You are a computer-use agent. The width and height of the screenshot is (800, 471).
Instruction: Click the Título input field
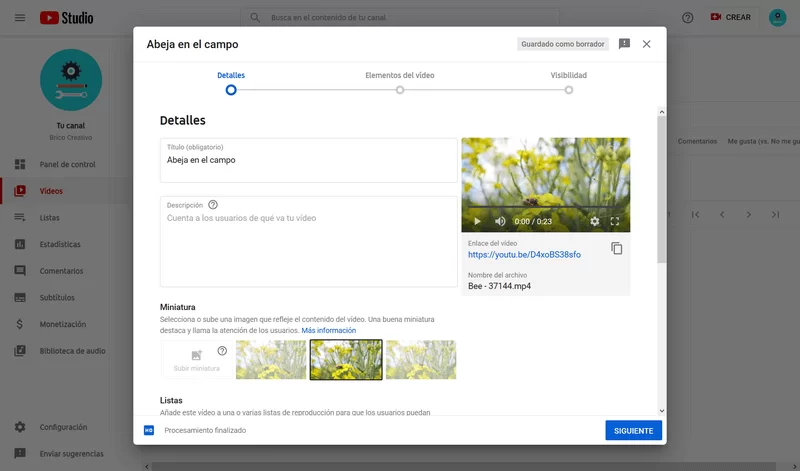309,160
